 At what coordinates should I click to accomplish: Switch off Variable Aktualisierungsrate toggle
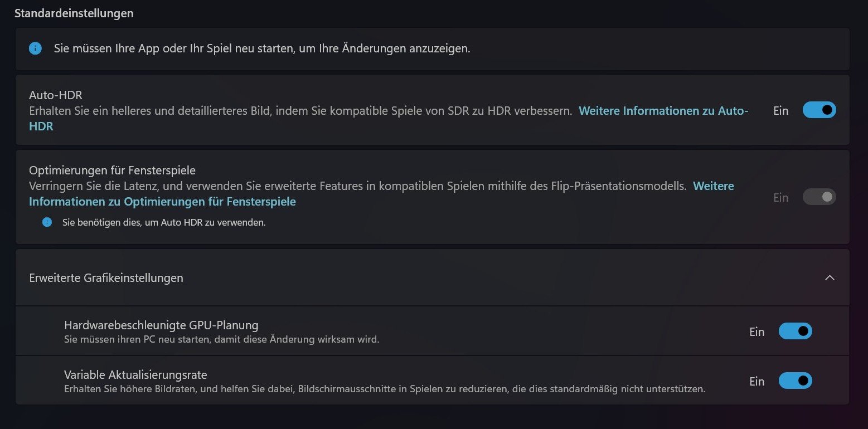point(795,381)
